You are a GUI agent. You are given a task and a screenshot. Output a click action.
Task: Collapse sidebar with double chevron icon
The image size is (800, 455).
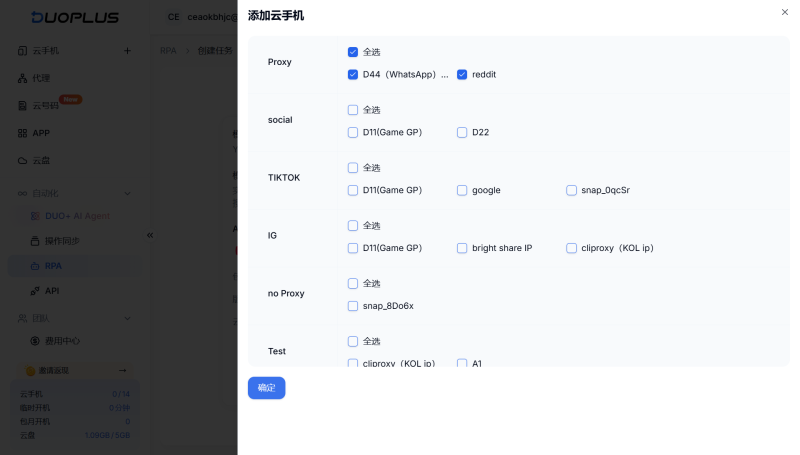150,235
